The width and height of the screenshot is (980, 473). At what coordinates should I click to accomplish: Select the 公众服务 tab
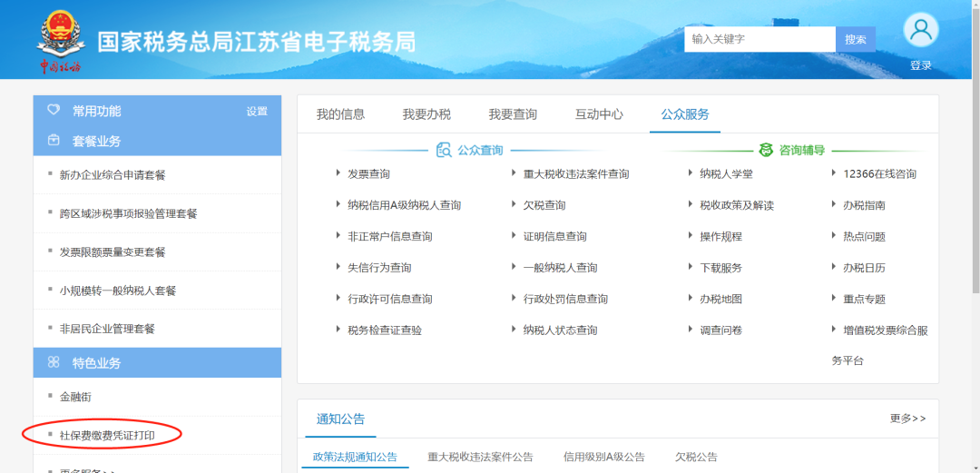(686, 114)
